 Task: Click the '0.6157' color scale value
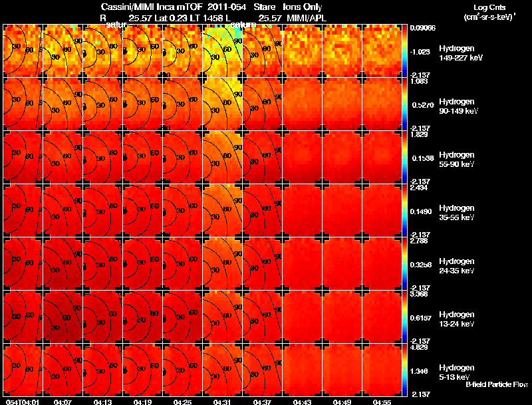pos(422,318)
